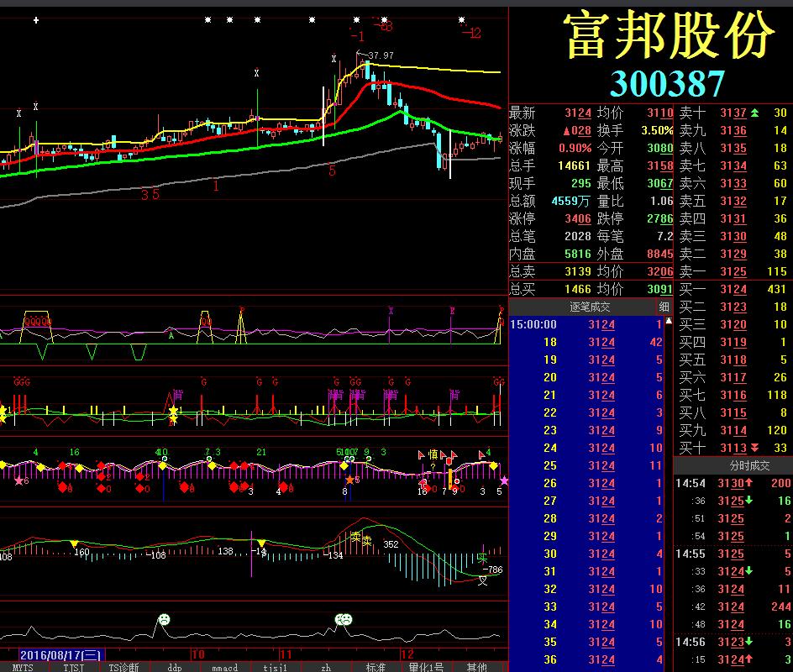The image size is (793, 672).
Task: Click the 2016/08/17 date label
Action: [60, 655]
